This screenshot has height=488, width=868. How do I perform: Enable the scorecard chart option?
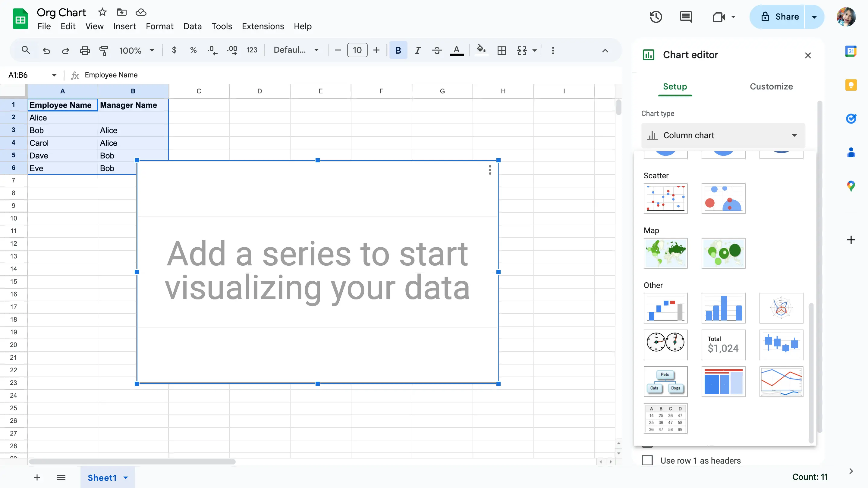tap(723, 344)
